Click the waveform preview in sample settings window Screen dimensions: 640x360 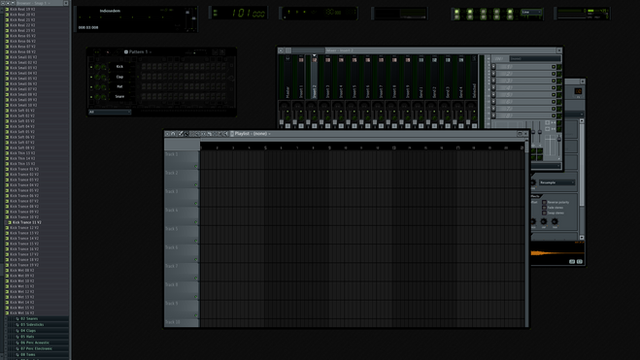[x=557, y=253]
